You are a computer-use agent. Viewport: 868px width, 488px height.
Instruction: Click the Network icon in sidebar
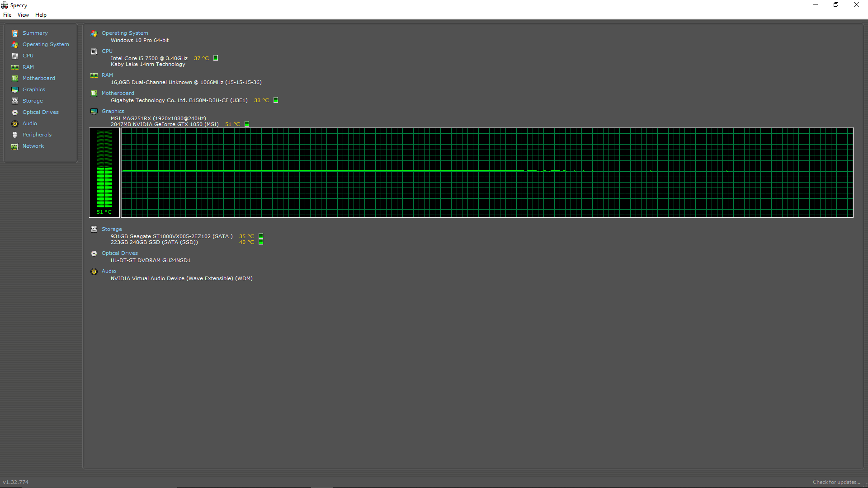point(15,146)
